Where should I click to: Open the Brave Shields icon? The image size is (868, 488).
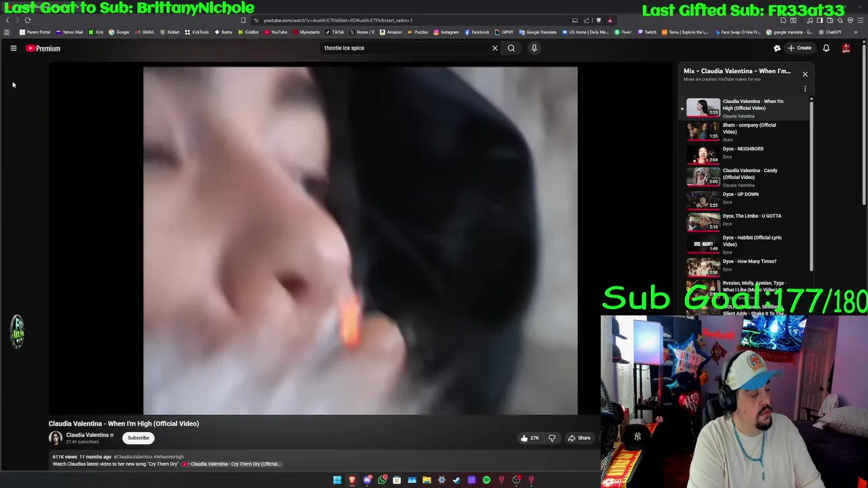pyautogui.click(x=598, y=20)
